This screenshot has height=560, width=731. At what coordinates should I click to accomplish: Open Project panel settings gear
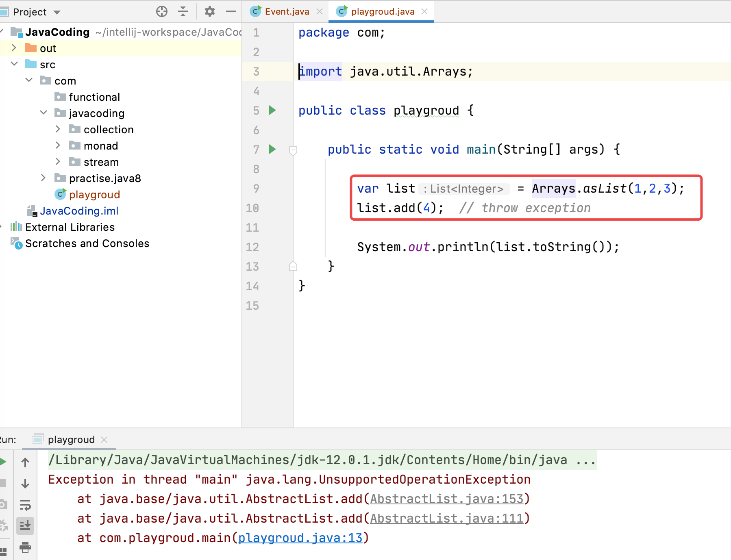[209, 11]
